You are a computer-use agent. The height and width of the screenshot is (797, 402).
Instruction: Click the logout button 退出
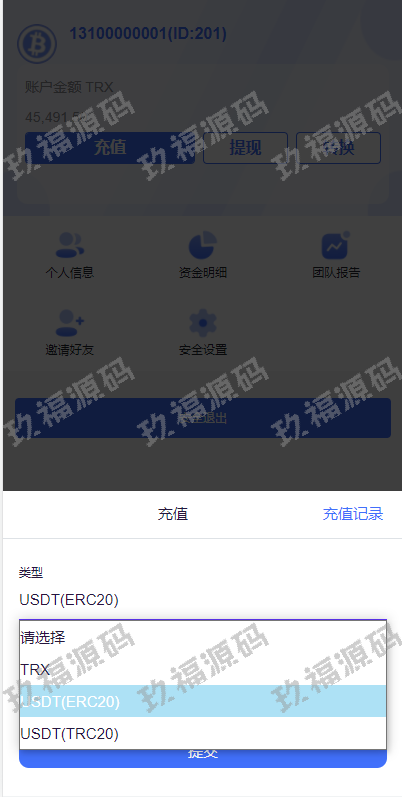pos(203,418)
